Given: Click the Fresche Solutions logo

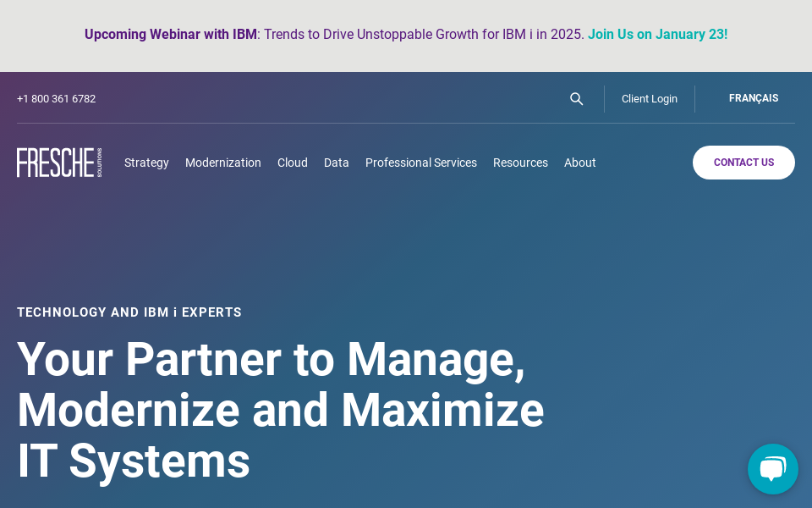Looking at the screenshot, I should (x=59, y=163).
